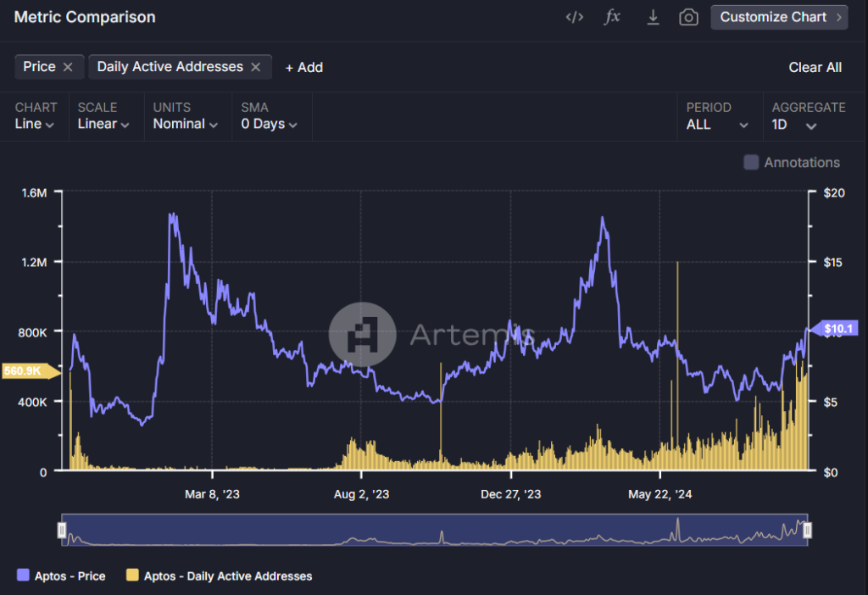Viewport: 868px width, 595px height.
Task: Open the Chart type dropdown
Action: click(36, 124)
